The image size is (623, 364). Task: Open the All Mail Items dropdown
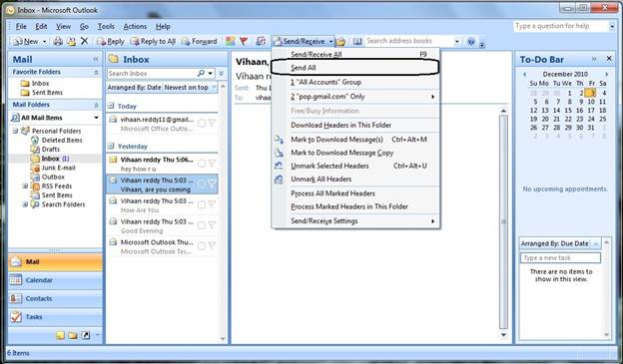click(96, 118)
